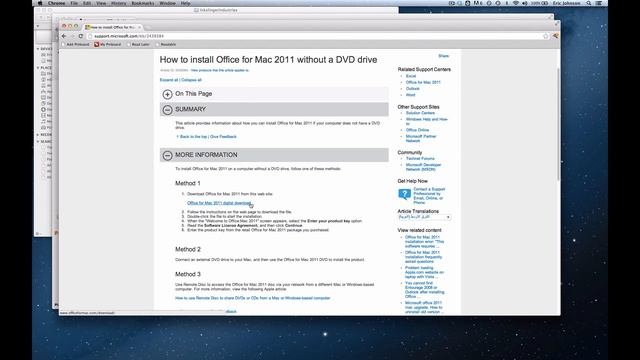The width and height of the screenshot is (640, 360).
Task: Open Microsoft Developer Network (MSDN) link
Action: pyautogui.click(x=423, y=167)
